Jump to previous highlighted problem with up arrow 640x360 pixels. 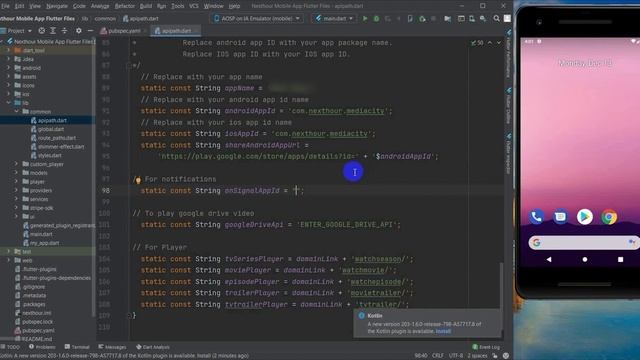[x=490, y=42]
